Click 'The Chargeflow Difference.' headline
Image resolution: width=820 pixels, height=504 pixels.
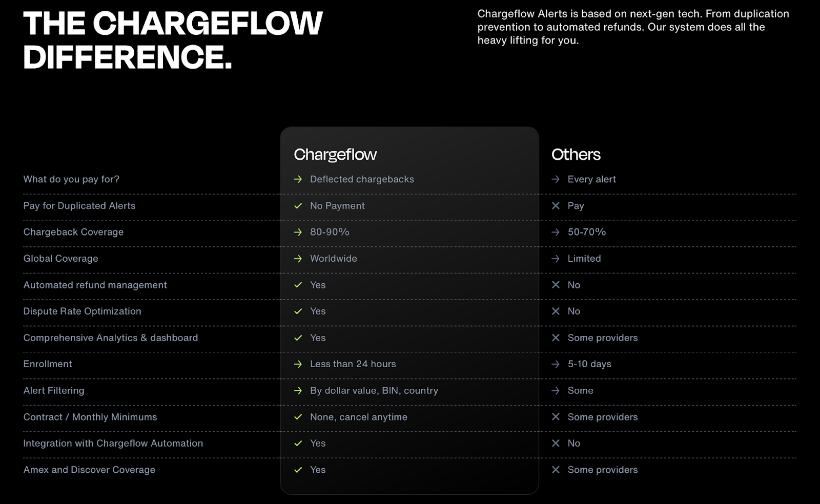(173, 40)
